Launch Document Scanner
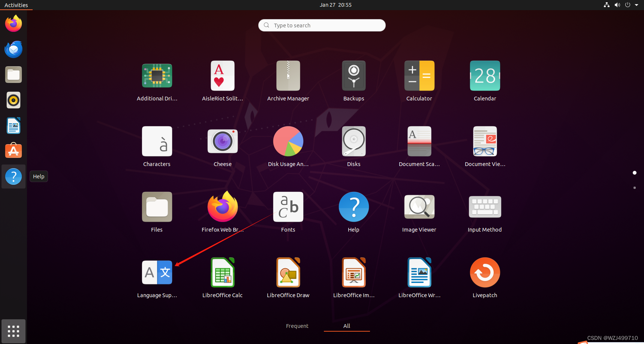The height and width of the screenshot is (344, 644). (419, 142)
